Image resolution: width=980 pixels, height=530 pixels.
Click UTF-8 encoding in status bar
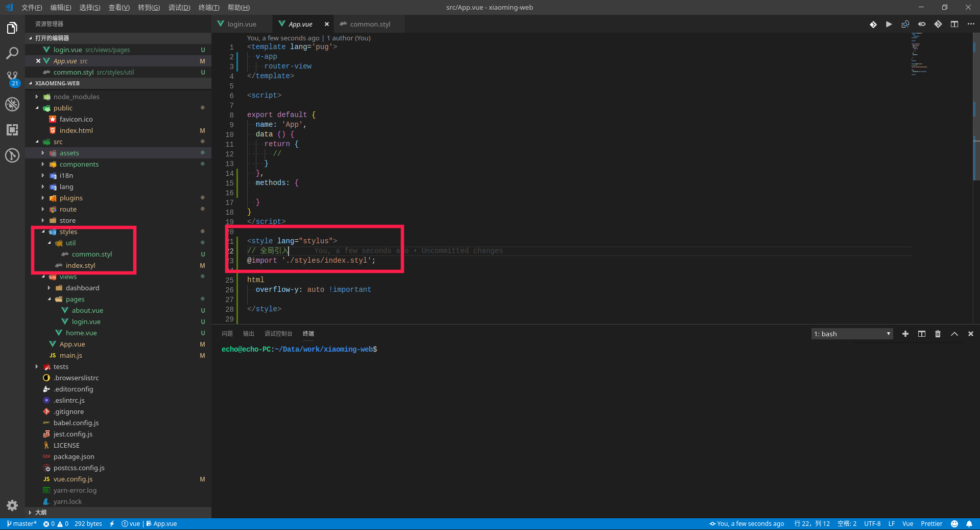pyautogui.click(x=872, y=524)
